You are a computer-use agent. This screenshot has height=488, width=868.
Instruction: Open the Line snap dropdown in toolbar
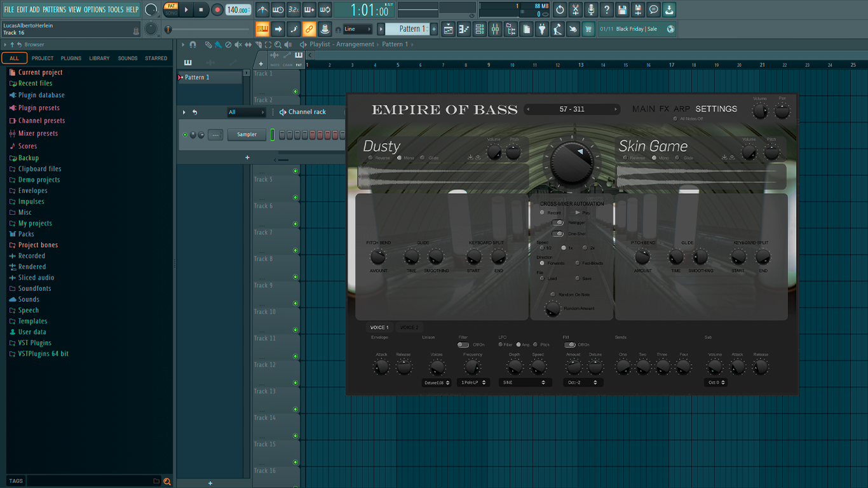358,29
